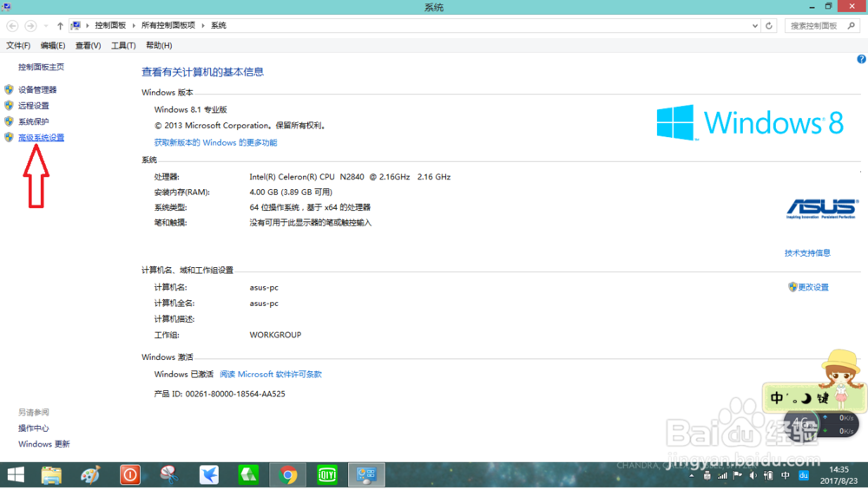Click the Control Panel taskbar button

pyautogui.click(x=366, y=475)
